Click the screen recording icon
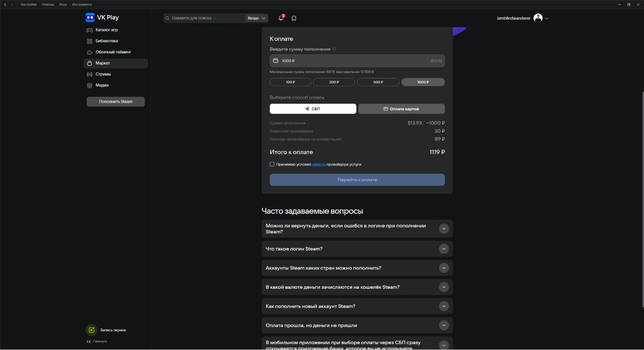Viewport: 644px width, 350px height. click(x=91, y=330)
